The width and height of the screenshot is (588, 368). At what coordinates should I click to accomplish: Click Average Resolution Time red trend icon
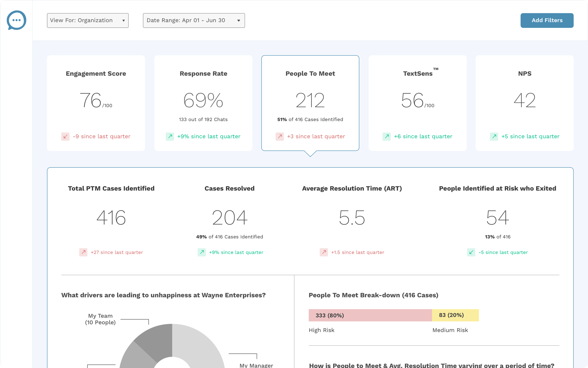click(x=324, y=252)
